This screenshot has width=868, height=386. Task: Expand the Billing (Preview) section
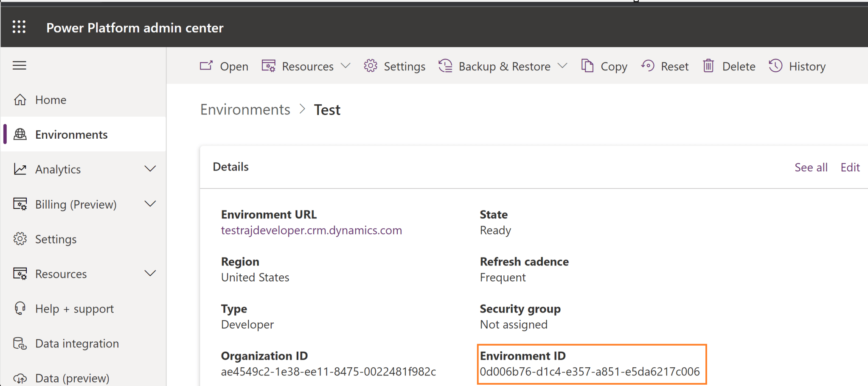(151, 204)
